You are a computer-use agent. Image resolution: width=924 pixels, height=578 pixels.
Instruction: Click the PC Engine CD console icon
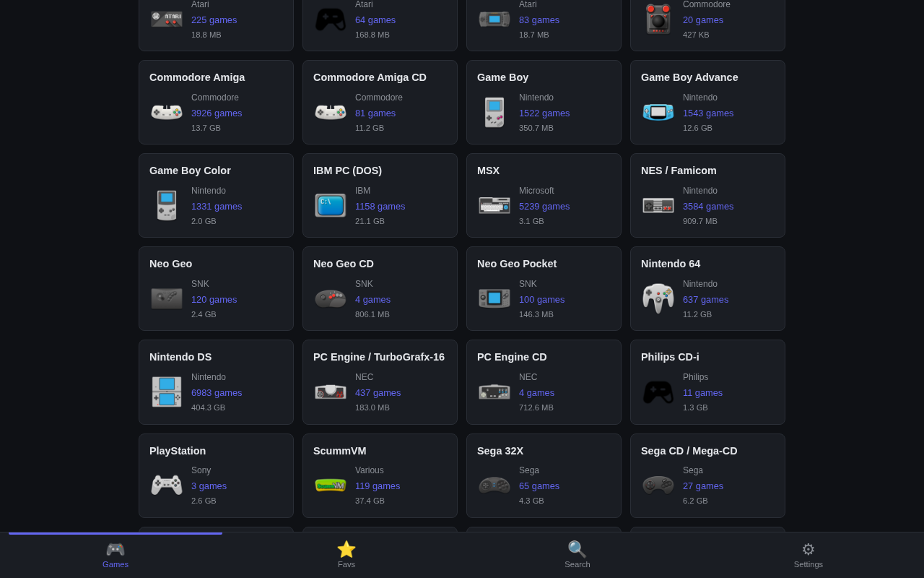pyautogui.click(x=494, y=392)
